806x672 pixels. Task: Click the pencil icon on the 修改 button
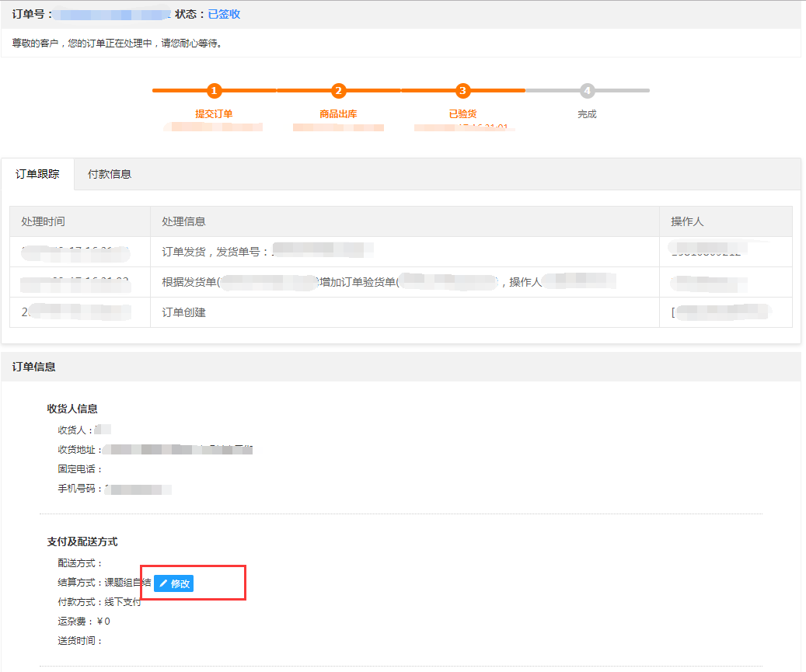point(163,583)
